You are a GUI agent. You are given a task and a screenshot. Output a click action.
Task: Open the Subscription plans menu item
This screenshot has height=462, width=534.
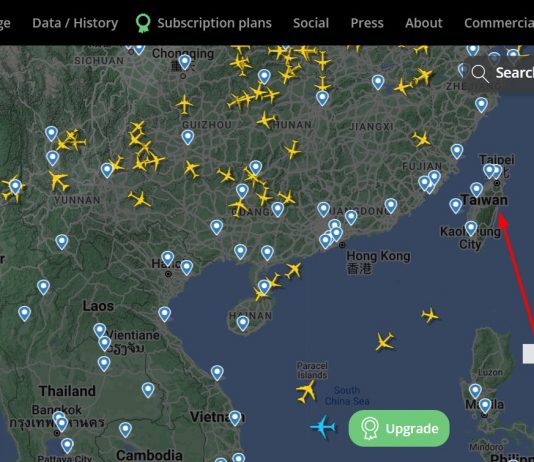point(214,23)
